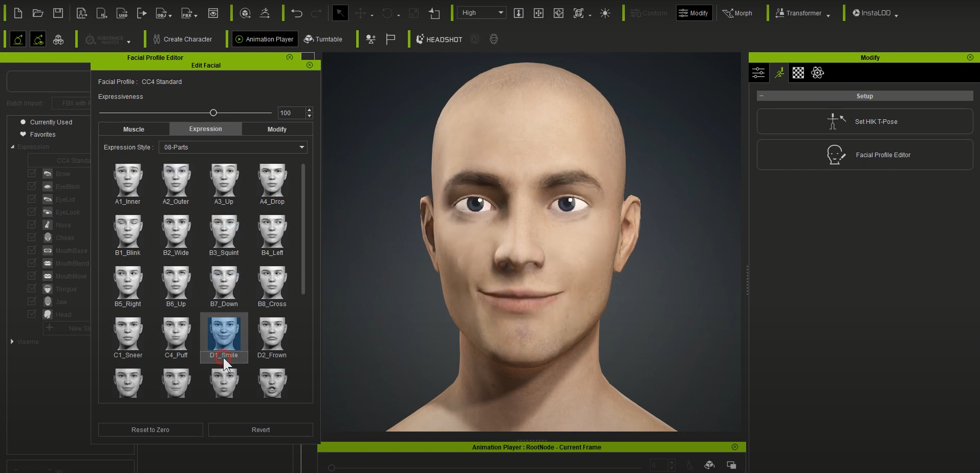Toggle the EyeBlink category checkbox
Viewport: 980px width, 473px height.
coord(32,186)
